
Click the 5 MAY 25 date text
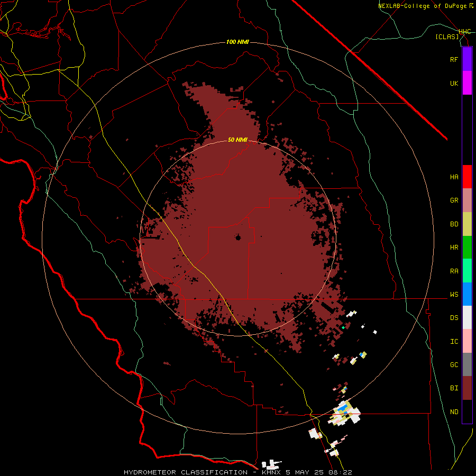click(x=305, y=472)
